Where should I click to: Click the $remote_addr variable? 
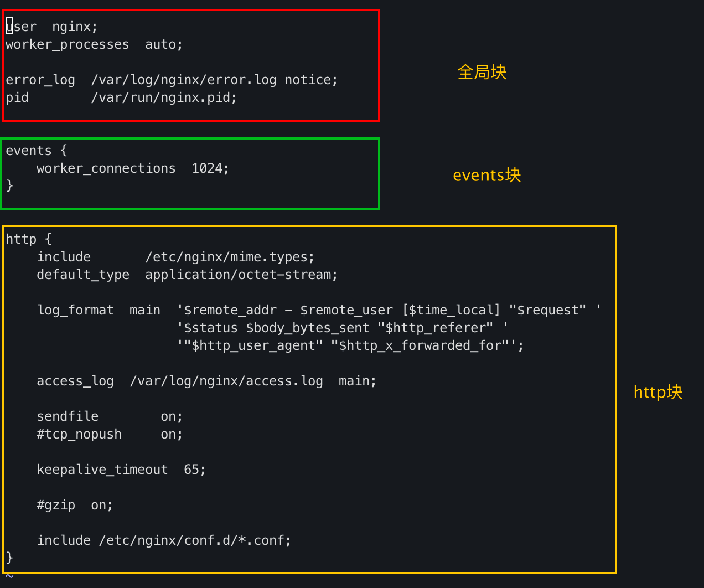coord(230,310)
